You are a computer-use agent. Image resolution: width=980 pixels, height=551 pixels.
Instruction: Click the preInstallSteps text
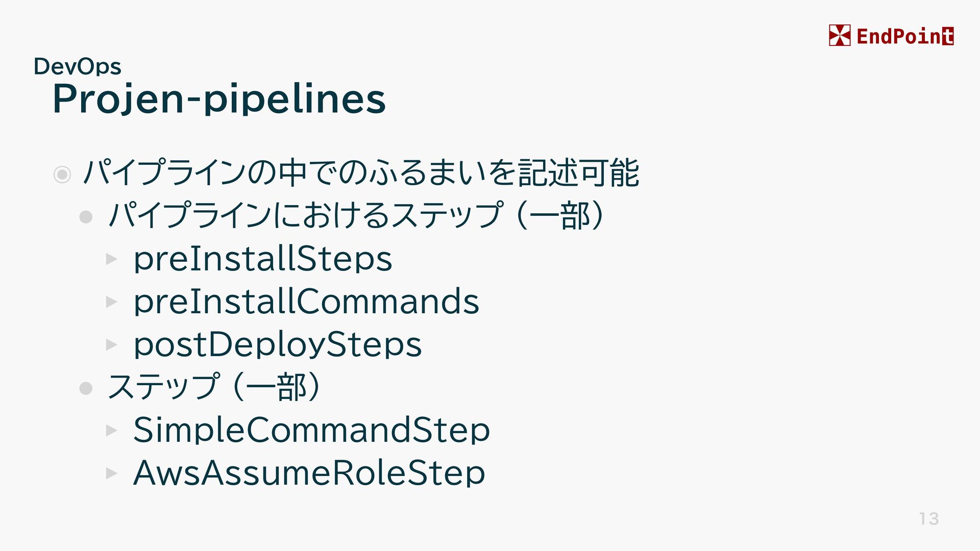pyautogui.click(x=262, y=259)
